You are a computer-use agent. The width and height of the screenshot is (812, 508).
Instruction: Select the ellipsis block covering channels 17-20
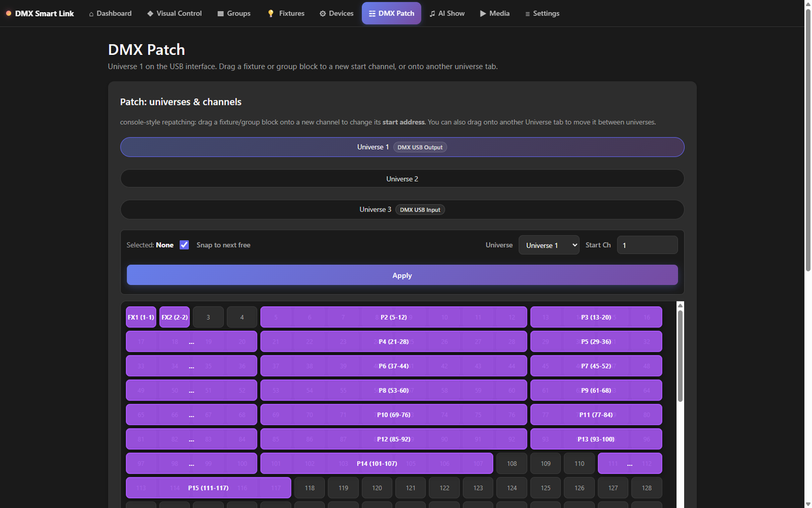(191, 341)
